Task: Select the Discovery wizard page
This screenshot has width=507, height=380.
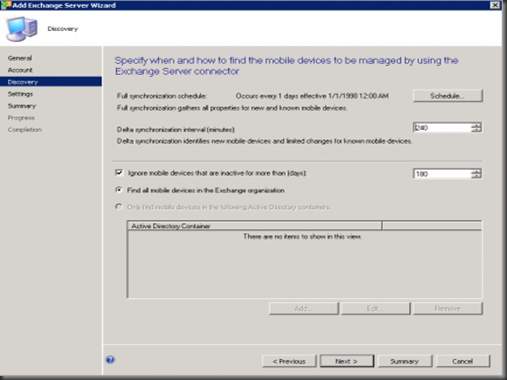Action: pyautogui.click(x=51, y=82)
